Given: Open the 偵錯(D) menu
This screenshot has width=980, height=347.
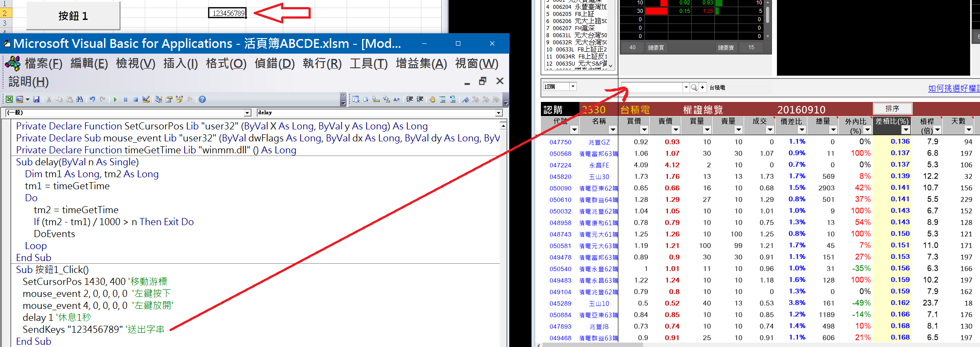Looking at the screenshot, I should [x=274, y=63].
